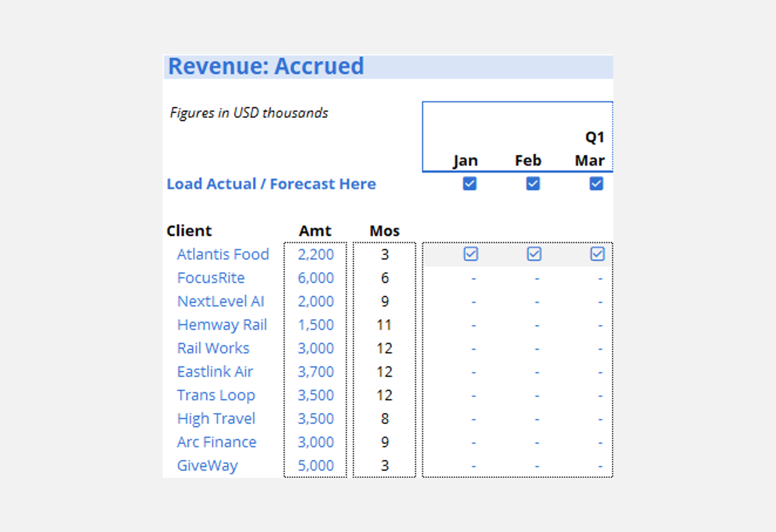Toggle the Mar Load Actual checkbox
Viewport: 776px width, 532px height.
(x=596, y=184)
